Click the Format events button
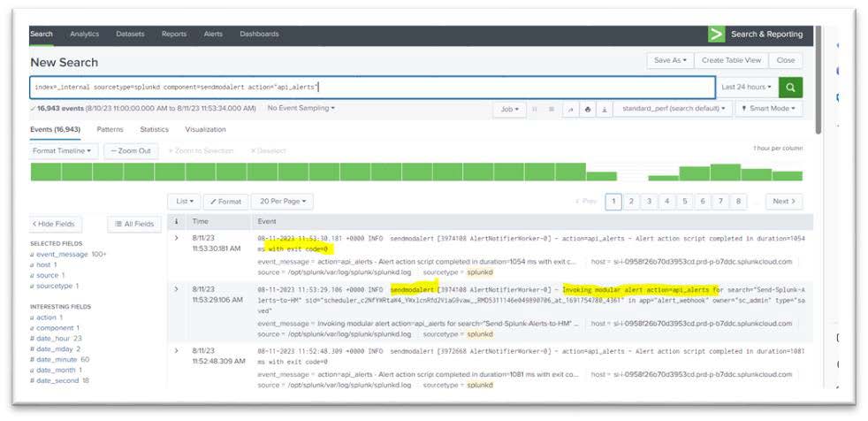This screenshot has width=868, height=421. coord(226,202)
